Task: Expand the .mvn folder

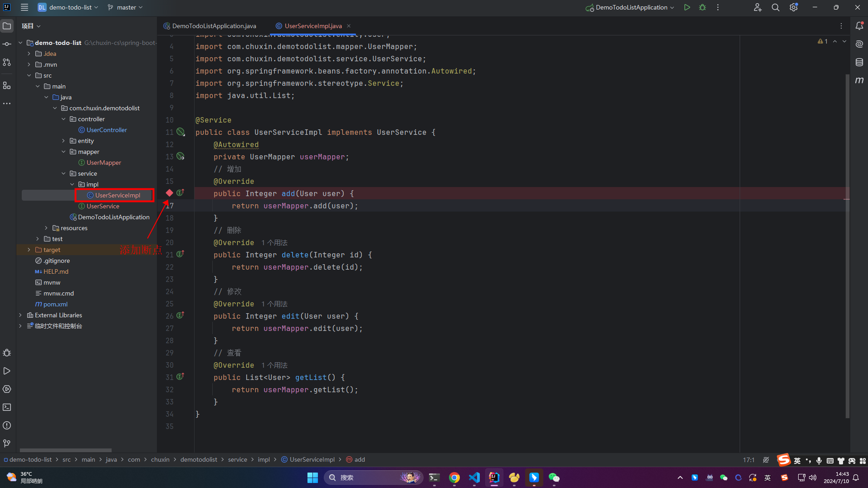Action: pyautogui.click(x=29, y=64)
